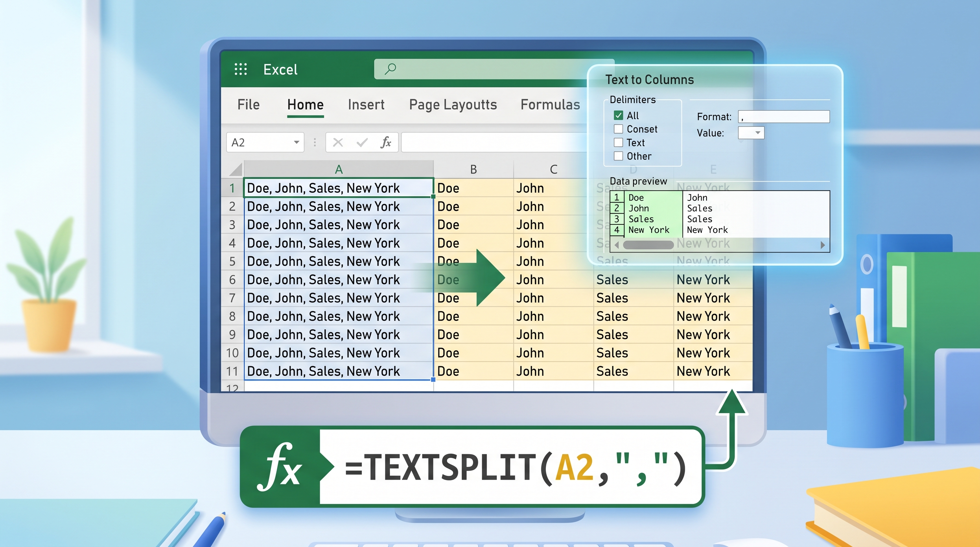Cancel entry with the X icon
Image resolution: width=980 pixels, height=547 pixels.
click(338, 142)
